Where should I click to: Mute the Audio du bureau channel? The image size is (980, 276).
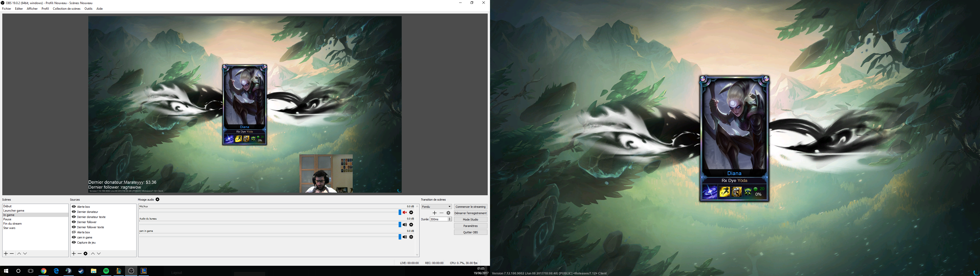pyautogui.click(x=405, y=225)
